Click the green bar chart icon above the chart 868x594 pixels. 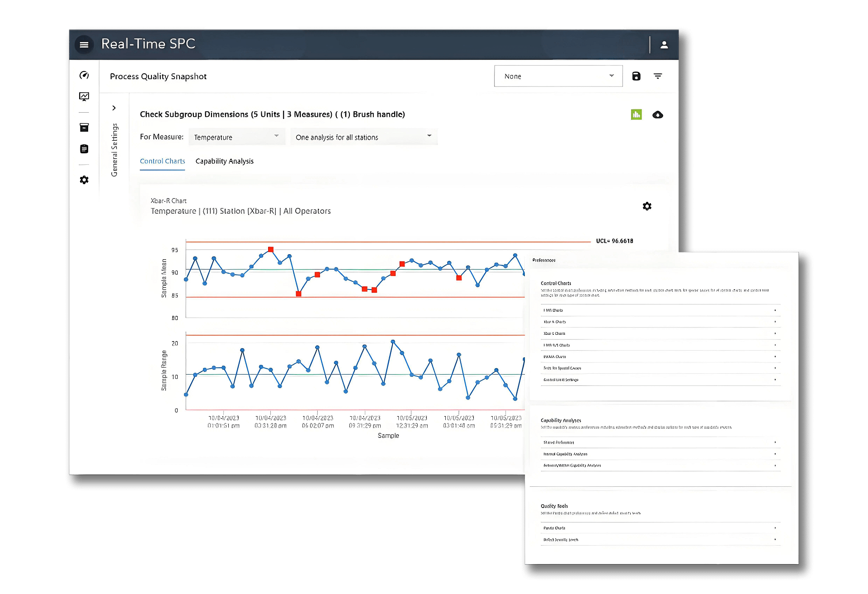(637, 114)
